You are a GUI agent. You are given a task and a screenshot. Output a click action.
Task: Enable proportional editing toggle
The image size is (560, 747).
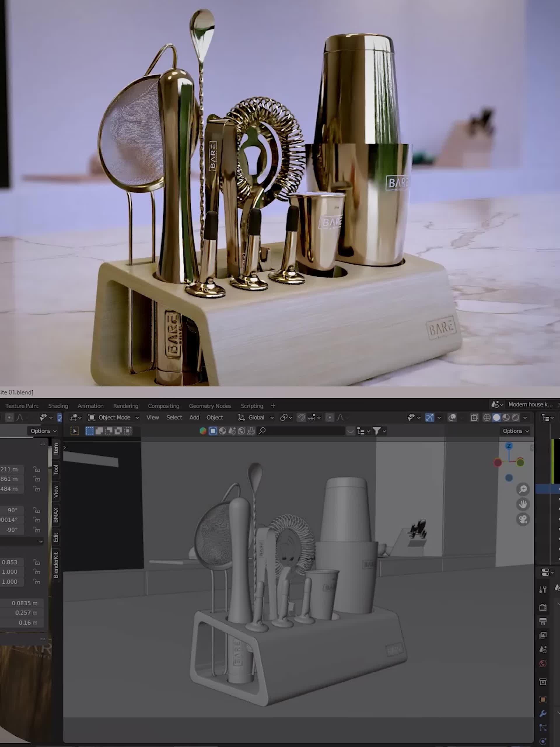[x=330, y=418]
